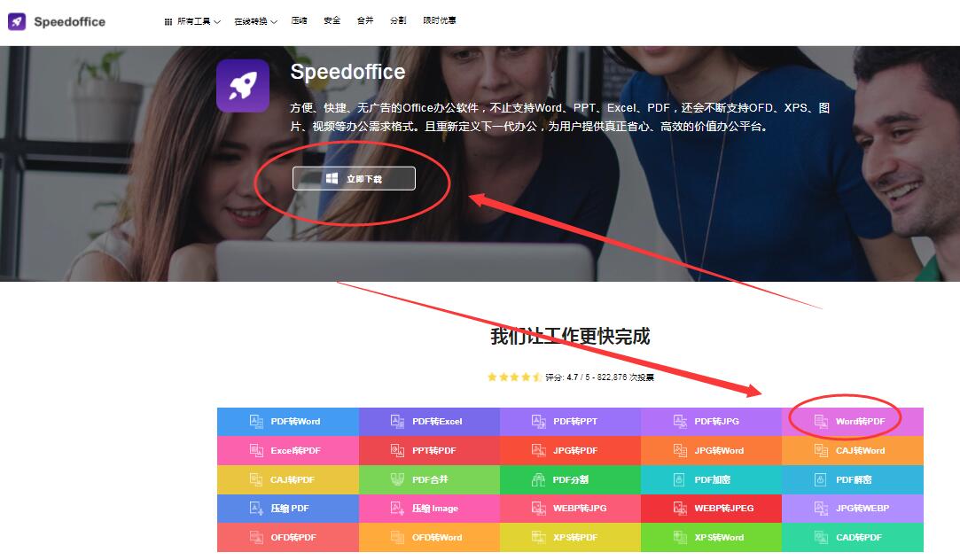Click the OFD转Word tile icon
The image size is (960, 560).
397,537
